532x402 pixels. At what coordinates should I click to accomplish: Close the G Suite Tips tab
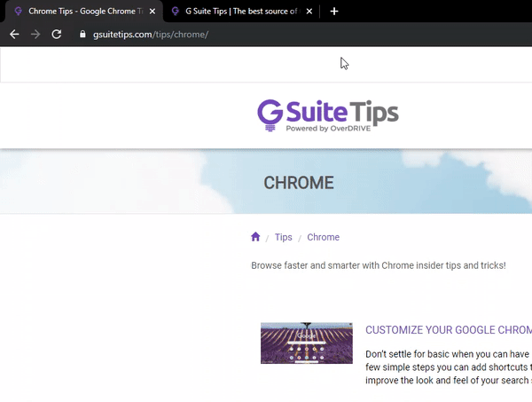[309, 12]
